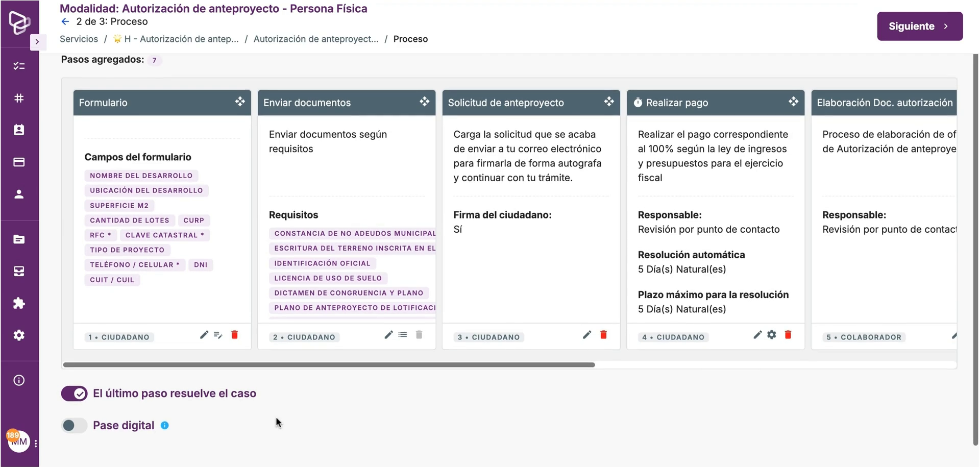Open the folder document sidebar icon

[x=19, y=239]
